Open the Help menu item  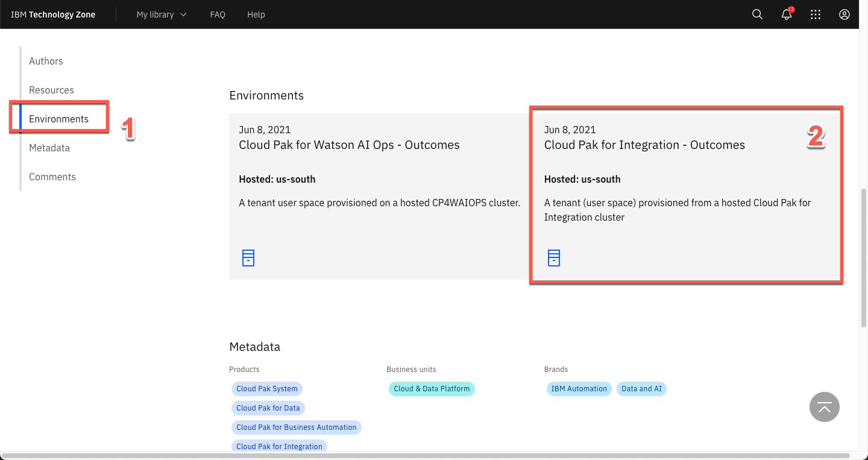(x=256, y=14)
